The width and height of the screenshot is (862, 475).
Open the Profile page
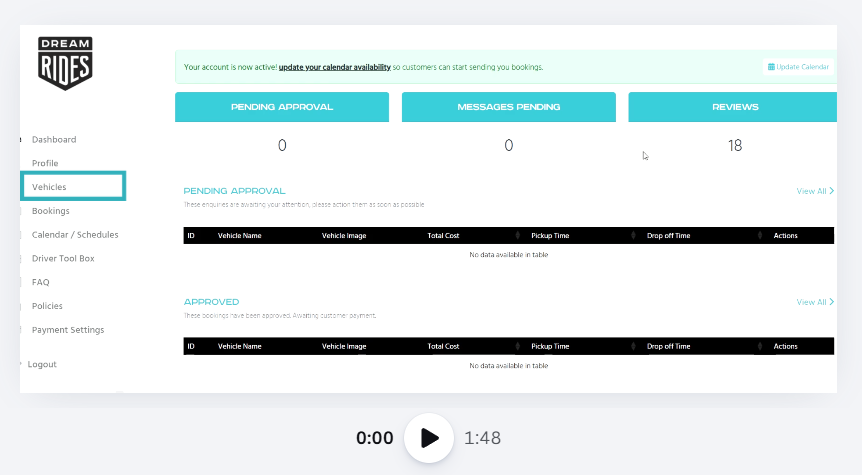tap(45, 163)
